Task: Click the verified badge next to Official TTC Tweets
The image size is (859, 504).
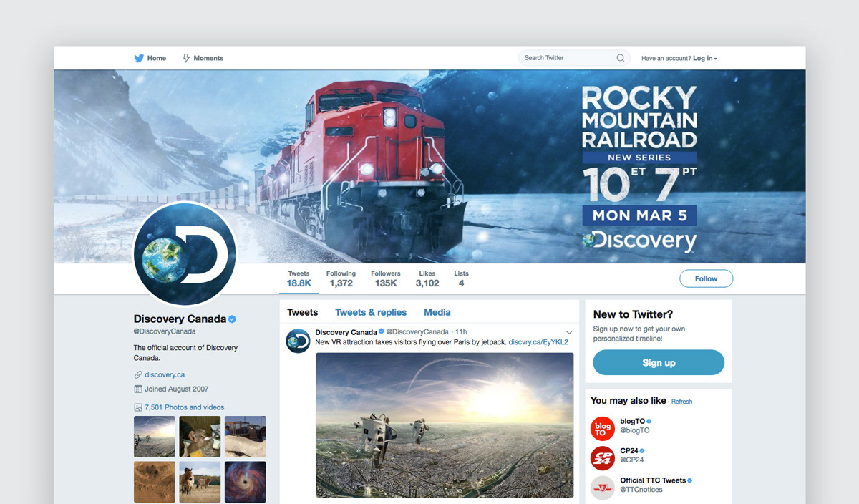Action: click(x=689, y=480)
